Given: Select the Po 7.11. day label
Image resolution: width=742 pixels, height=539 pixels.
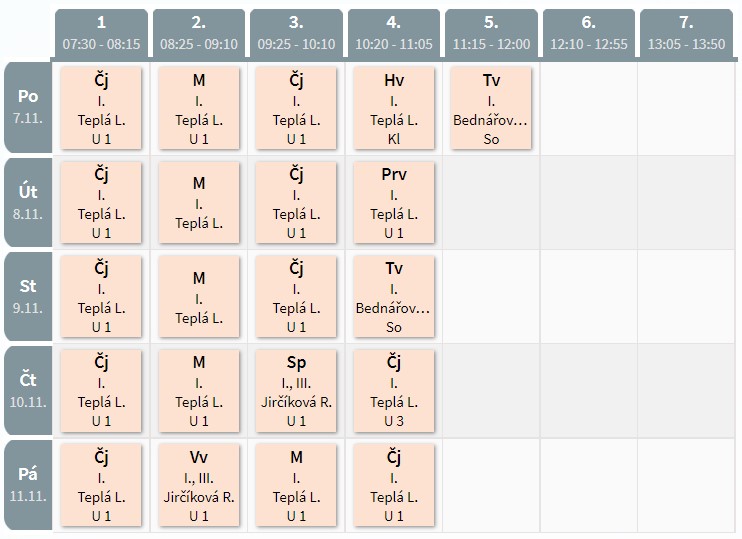Looking at the screenshot, I should (x=28, y=107).
